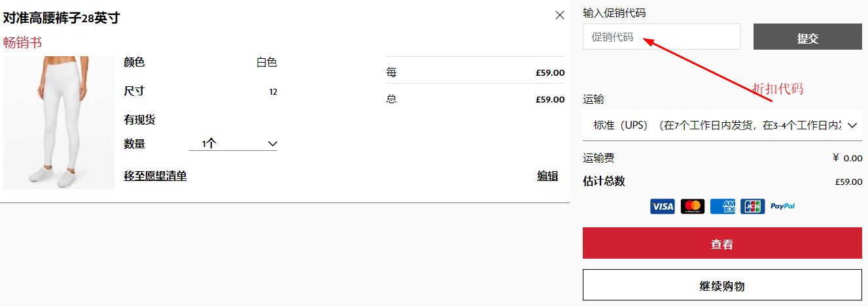868x307 pixels.
Task: Click the 折扣代码 annotation text
Action: 777,89
